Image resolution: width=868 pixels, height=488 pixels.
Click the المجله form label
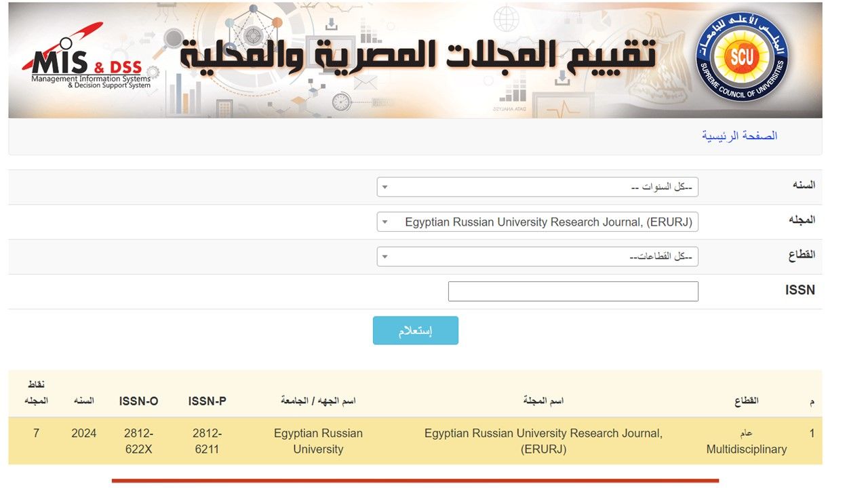[804, 220]
